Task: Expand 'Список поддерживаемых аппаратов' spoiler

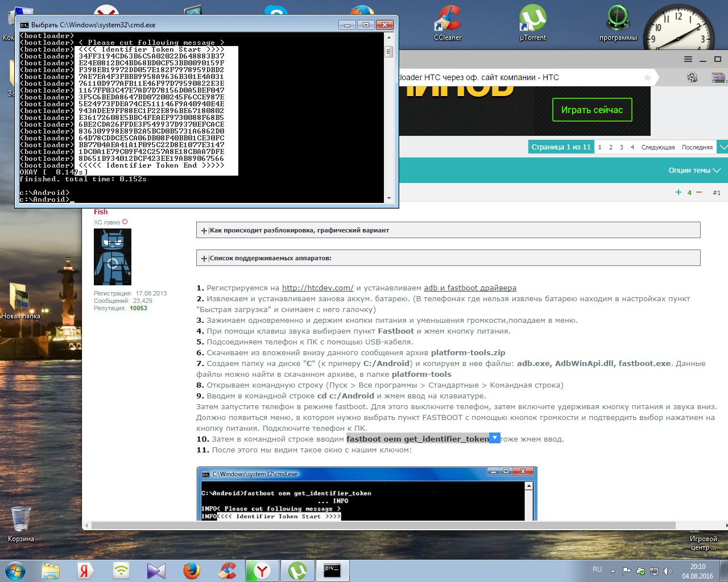Action: [204, 259]
